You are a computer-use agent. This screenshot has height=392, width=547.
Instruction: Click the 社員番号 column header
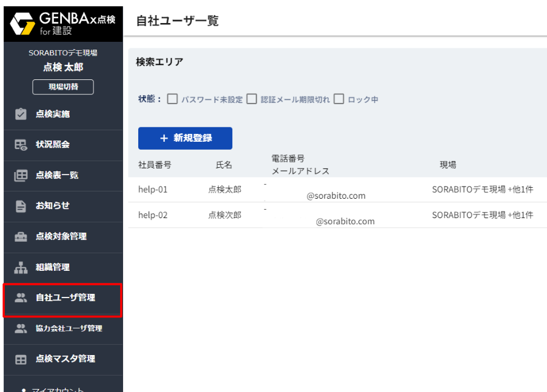155,165
